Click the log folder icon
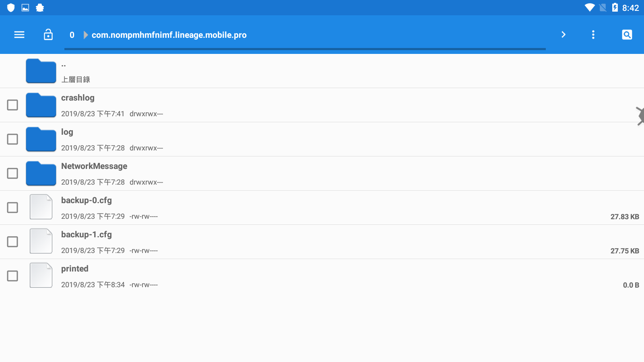The image size is (644, 362). 41,139
